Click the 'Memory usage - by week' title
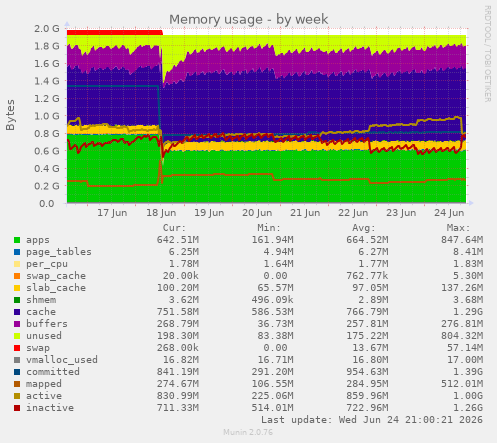 click(x=249, y=19)
